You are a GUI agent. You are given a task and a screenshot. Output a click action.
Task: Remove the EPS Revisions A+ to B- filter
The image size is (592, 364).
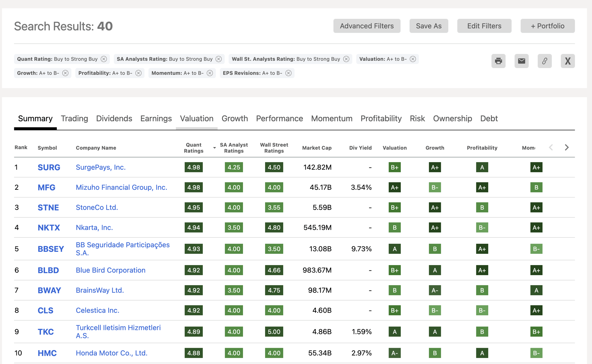point(289,73)
